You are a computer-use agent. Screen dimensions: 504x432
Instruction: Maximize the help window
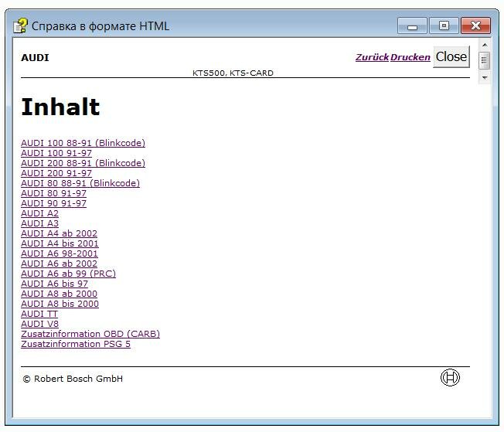click(444, 26)
